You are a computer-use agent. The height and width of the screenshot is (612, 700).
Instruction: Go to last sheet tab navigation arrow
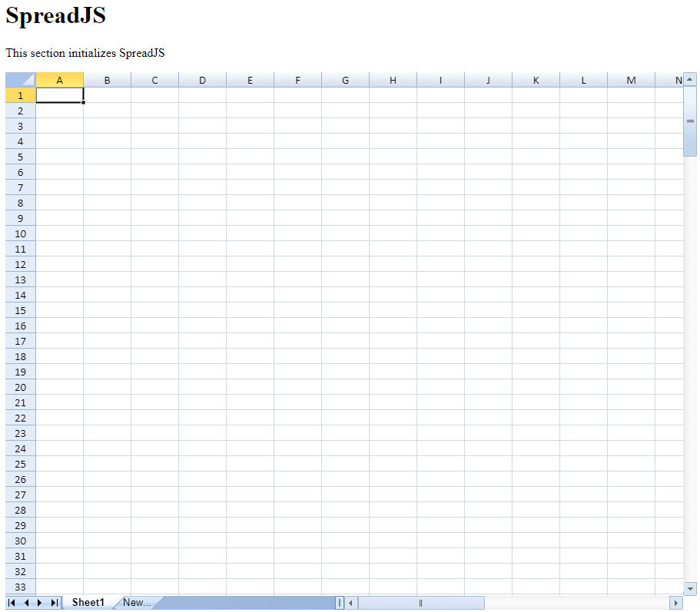pyautogui.click(x=54, y=603)
